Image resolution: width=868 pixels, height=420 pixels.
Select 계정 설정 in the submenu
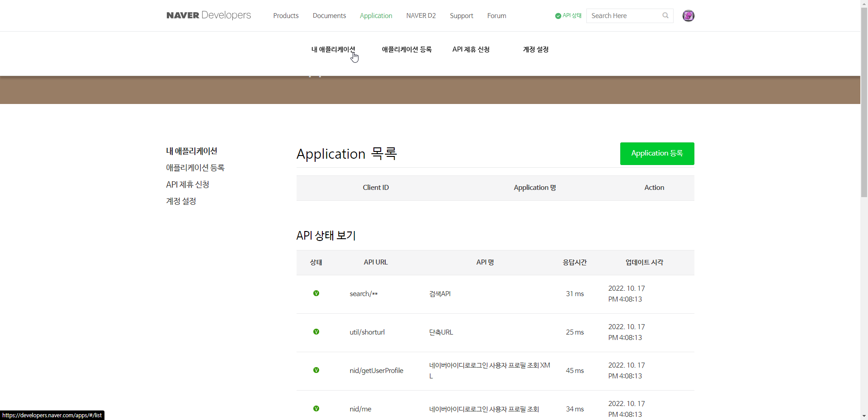pyautogui.click(x=536, y=49)
